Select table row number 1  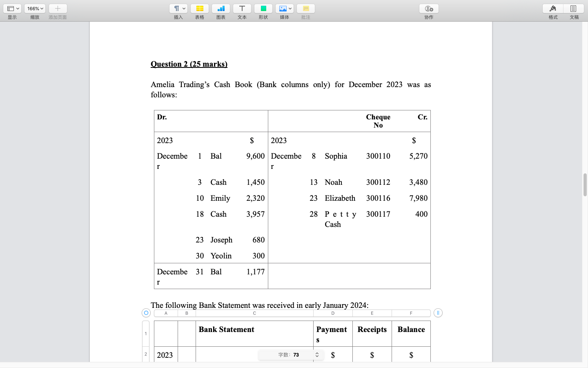(x=146, y=334)
